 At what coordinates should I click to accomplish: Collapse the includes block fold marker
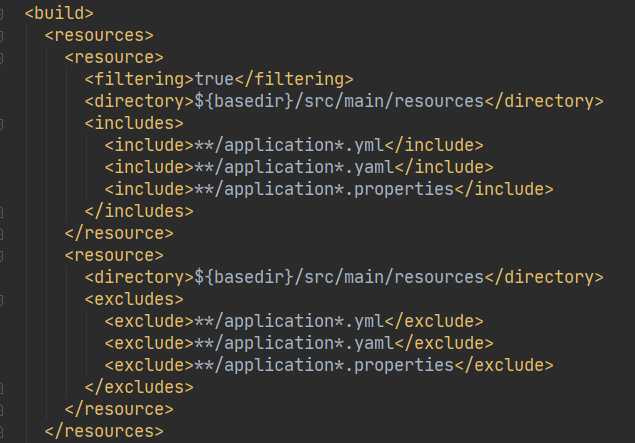click(1, 124)
